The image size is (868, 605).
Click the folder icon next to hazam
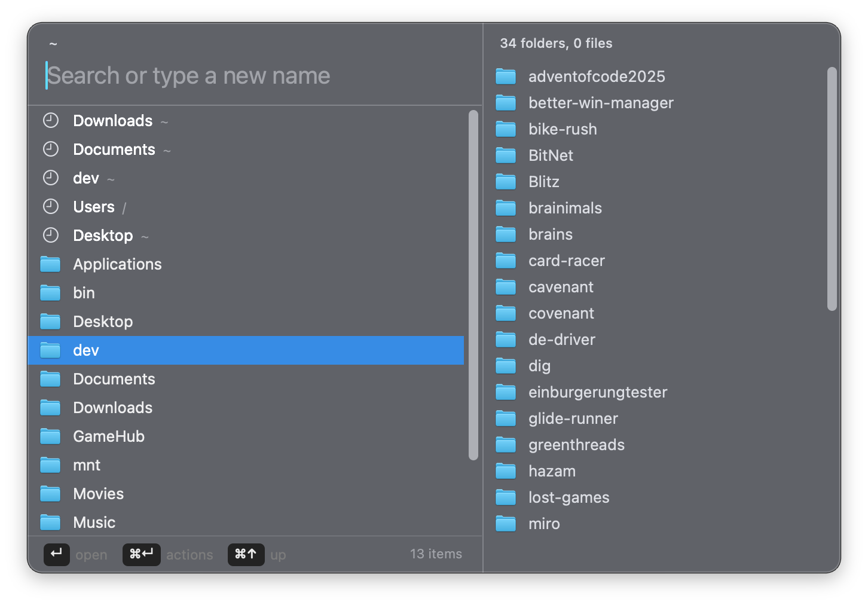[506, 471]
